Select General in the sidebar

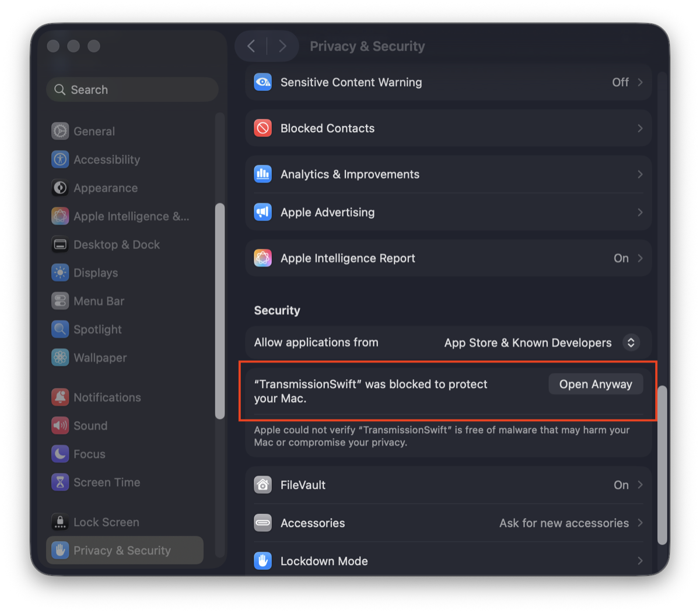[125, 131]
